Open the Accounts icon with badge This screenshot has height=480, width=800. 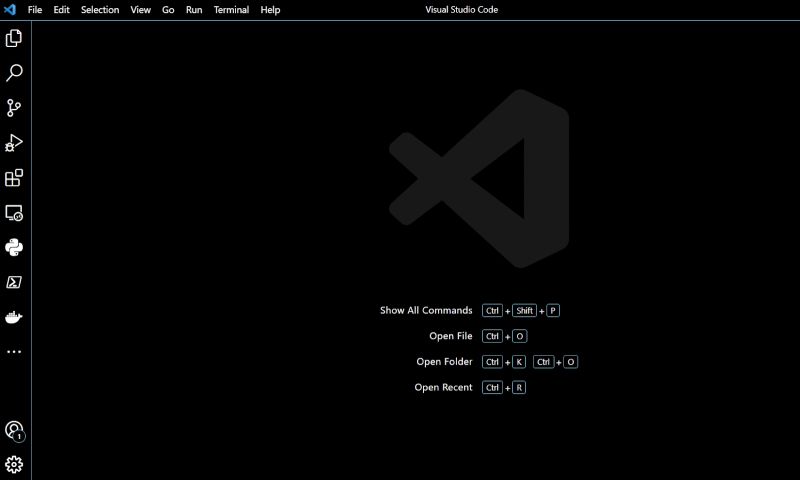(x=14, y=431)
